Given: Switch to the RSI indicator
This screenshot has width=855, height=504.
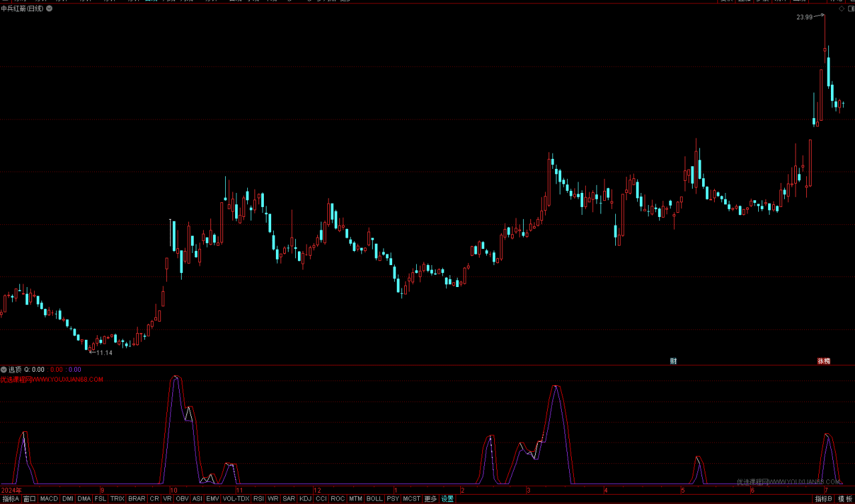Looking at the screenshot, I should pyautogui.click(x=259, y=499).
